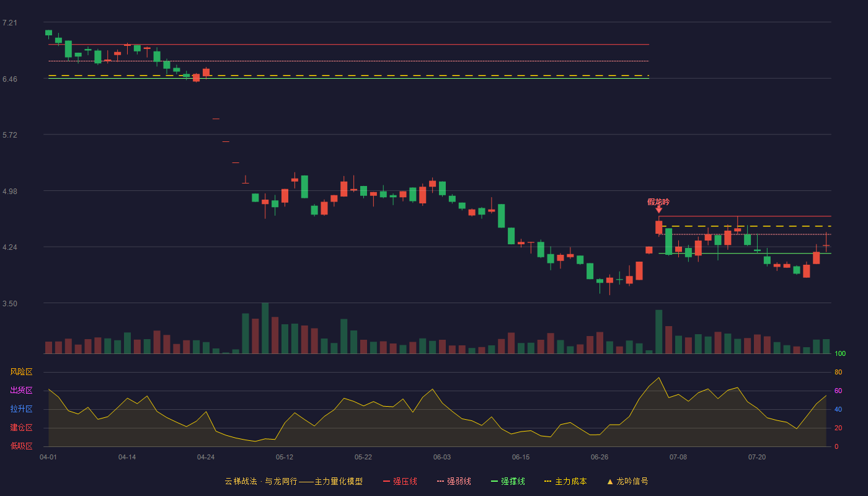Click the green 强撑线 legend line icon
The width and height of the screenshot is (868, 496).
pyautogui.click(x=494, y=481)
